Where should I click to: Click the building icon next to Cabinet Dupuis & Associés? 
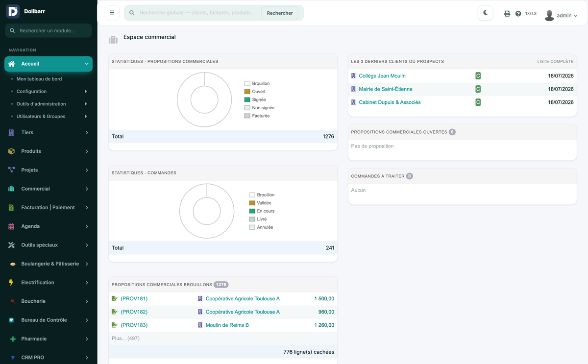[353, 102]
